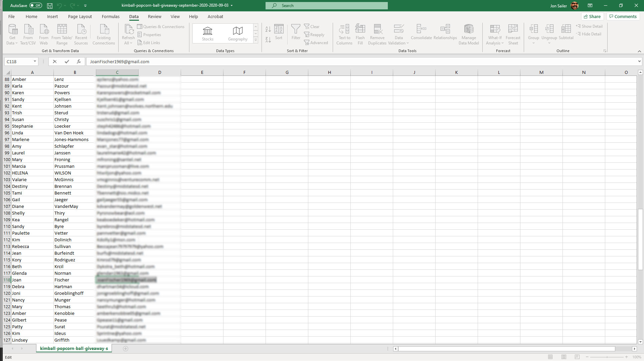Screen dimensions: 644x361
Task: Open the Comments button
Action: tap(623, 16)
